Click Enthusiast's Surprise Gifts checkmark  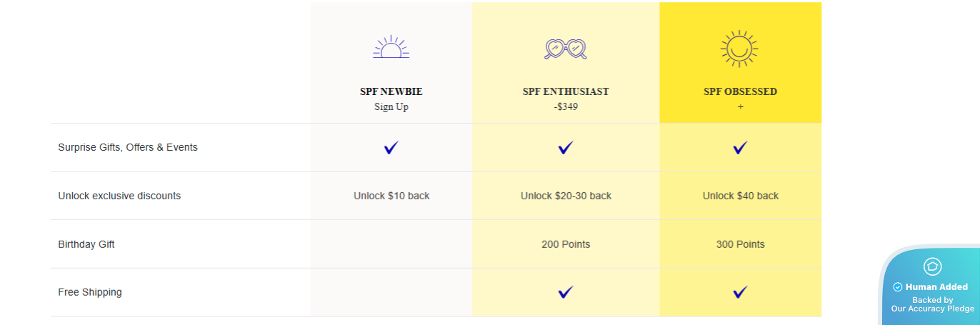(566, 148)
